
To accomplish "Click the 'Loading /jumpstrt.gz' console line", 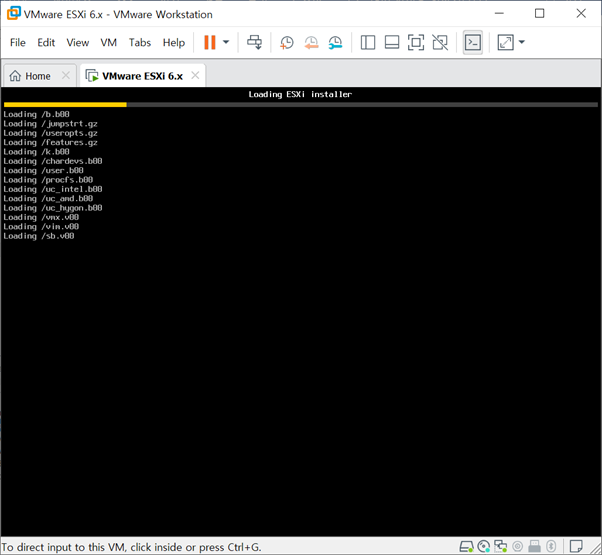I will tap(50, 124).
